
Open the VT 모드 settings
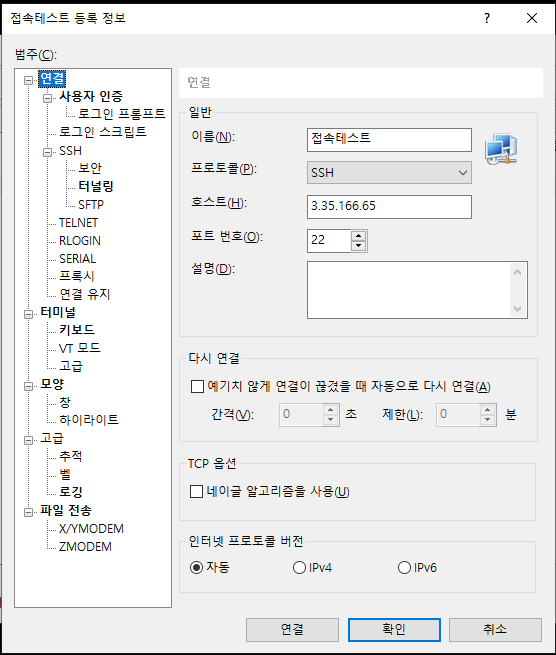[79, 348]
